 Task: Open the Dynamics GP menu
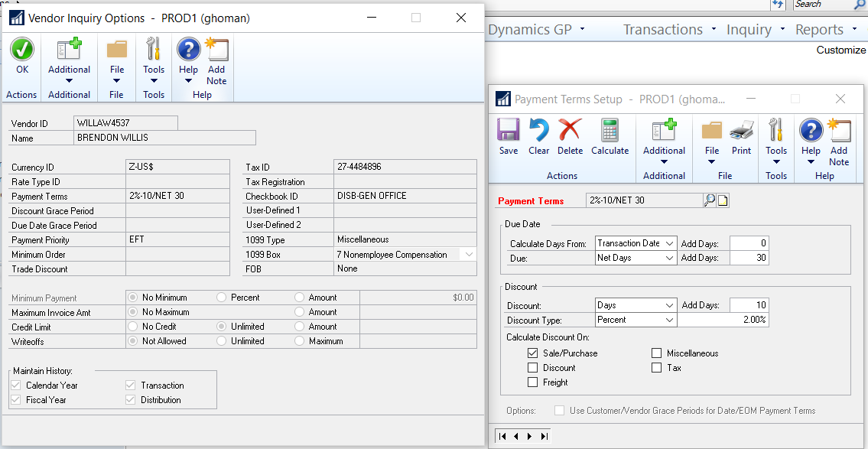[x=536, y=29]
